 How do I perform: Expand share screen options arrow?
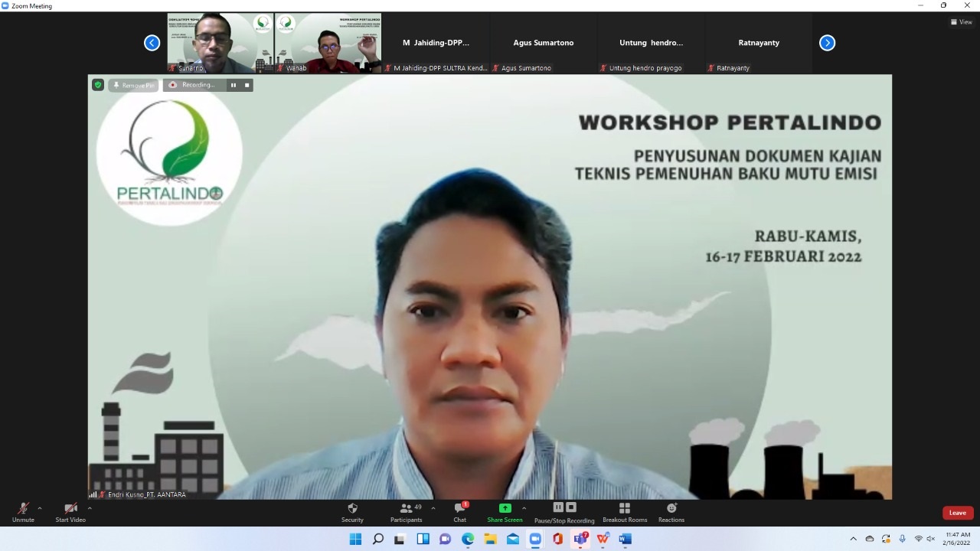click(x=524, y=508)
